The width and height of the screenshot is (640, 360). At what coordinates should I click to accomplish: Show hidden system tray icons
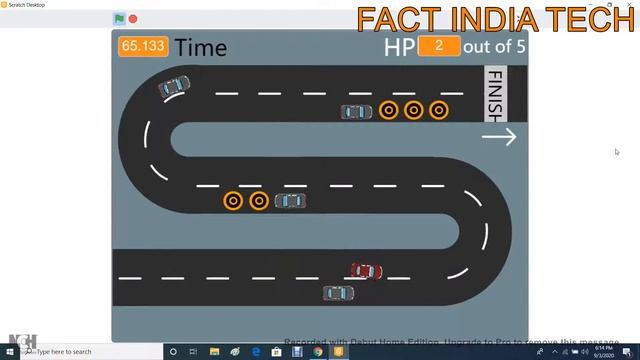click(x=555, y=352)
